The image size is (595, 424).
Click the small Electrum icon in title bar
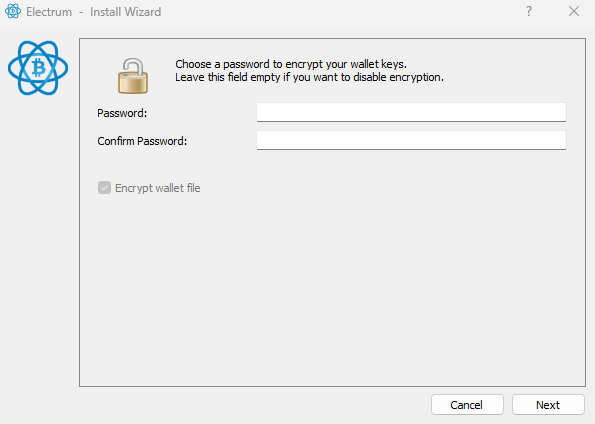click(x=13, y=11)
